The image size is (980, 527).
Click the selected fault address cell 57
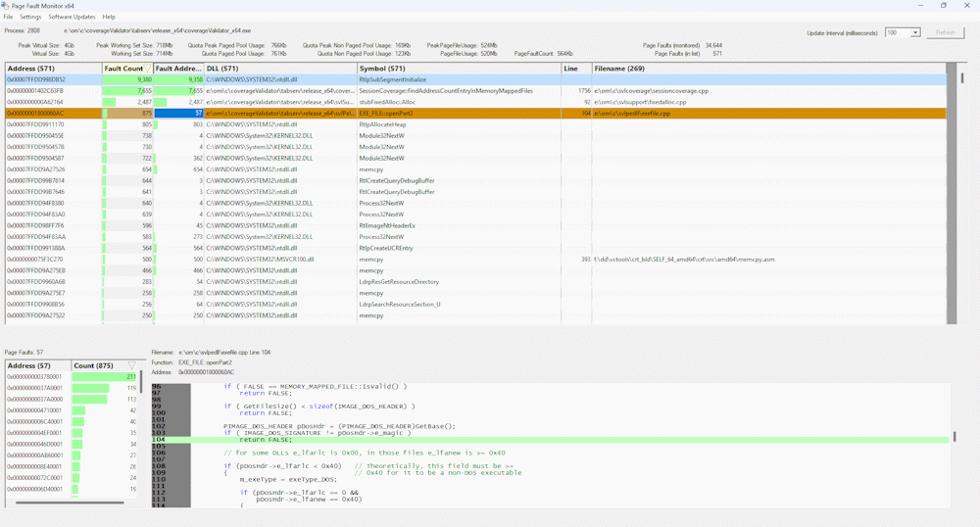point(178,113)
